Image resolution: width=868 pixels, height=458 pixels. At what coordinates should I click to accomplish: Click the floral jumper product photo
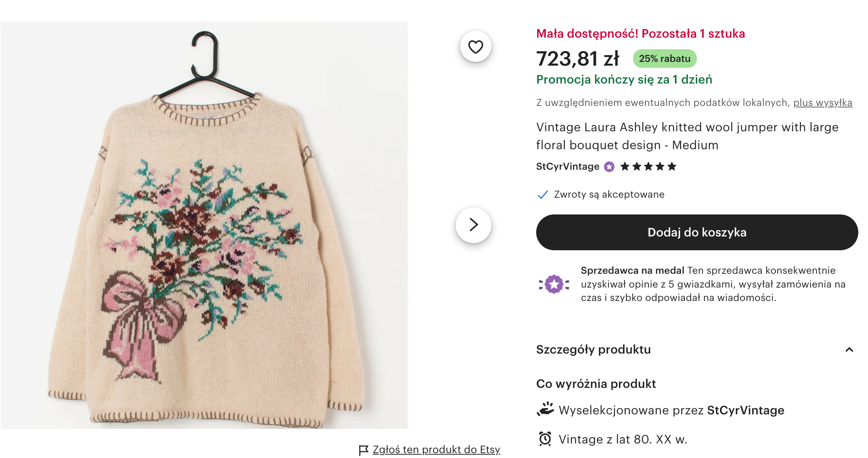pos(204,225)
